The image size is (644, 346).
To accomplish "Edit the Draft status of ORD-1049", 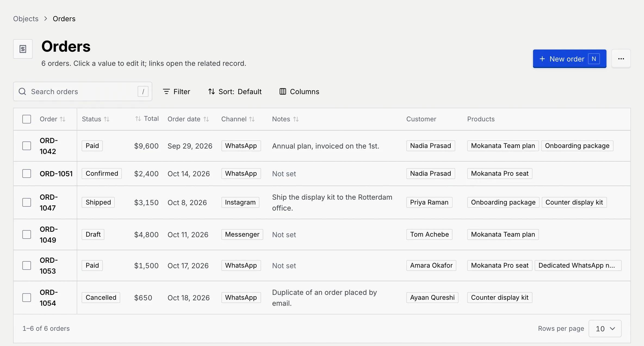I will coord(93,234).
